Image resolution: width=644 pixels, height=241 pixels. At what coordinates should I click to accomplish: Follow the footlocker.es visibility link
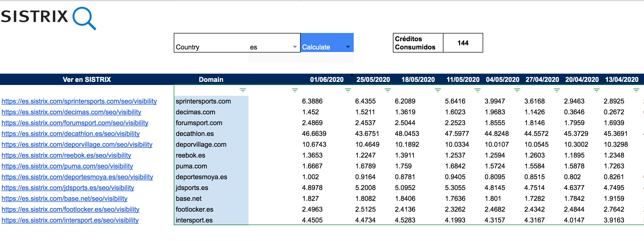[70, 210]
